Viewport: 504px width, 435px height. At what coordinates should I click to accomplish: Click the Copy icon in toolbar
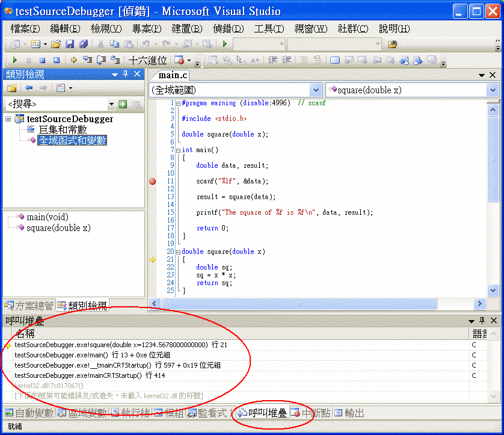114,44
